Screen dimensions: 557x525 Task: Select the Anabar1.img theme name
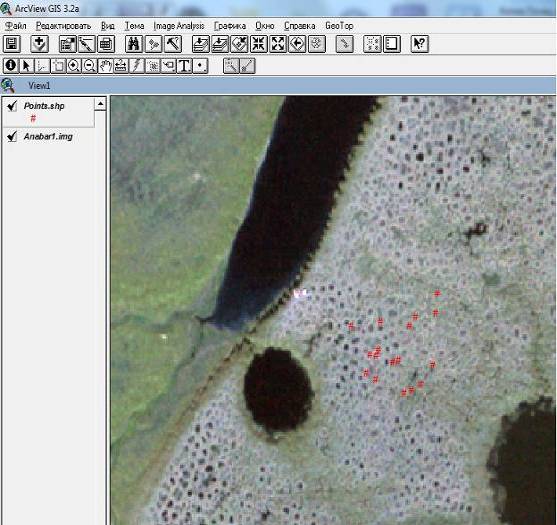coord(48,136)
